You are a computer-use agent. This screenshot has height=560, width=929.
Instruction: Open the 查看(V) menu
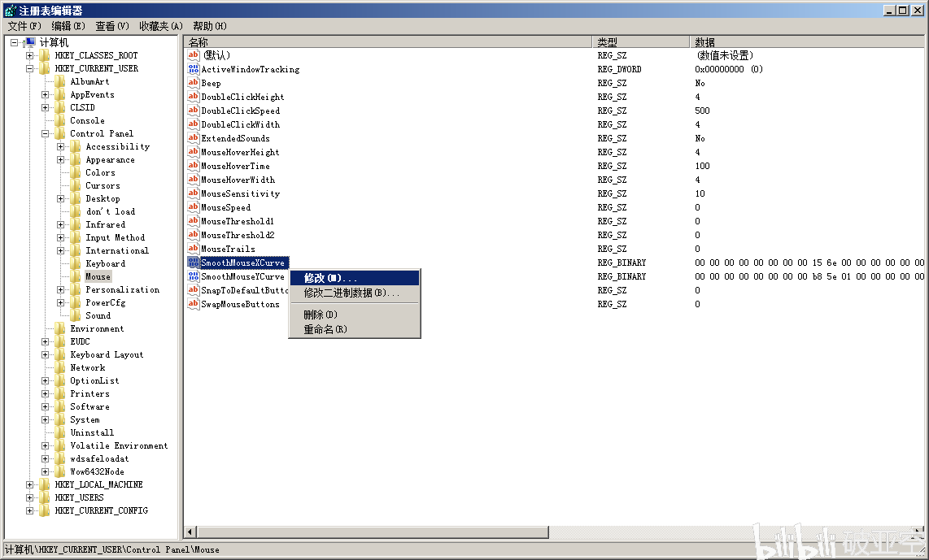click(x=112, y=26)
